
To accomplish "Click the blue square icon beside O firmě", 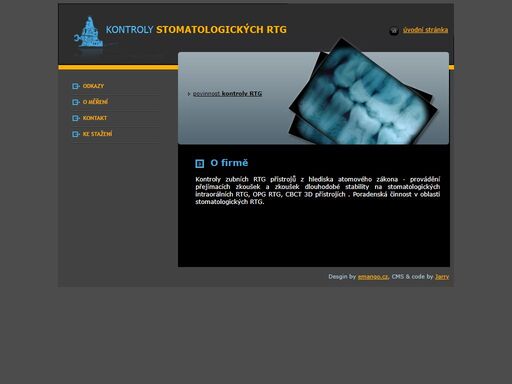I will click(x=199, y=163).
